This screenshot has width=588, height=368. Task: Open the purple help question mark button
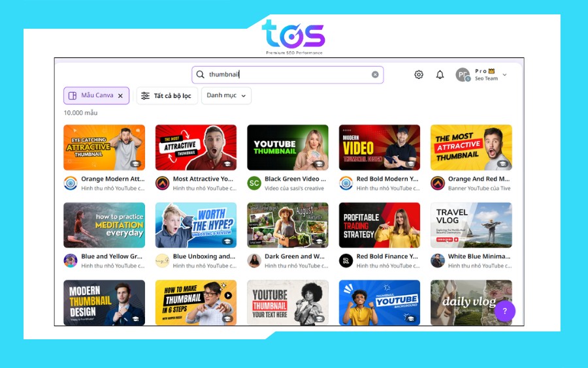(504, 311)
